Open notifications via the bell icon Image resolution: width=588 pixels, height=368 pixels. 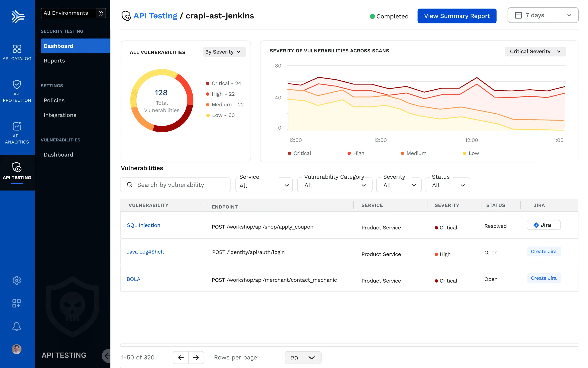click(17, 326)
